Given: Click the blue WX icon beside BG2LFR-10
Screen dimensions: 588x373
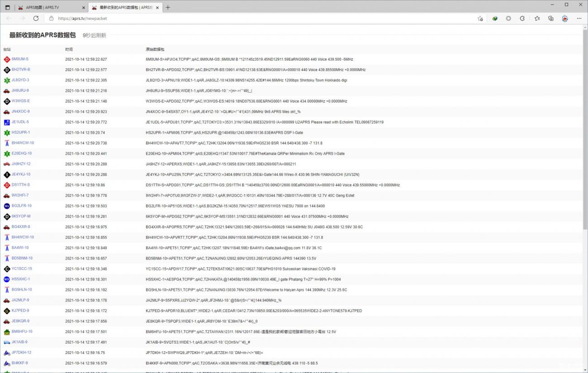Looking at the screenshot, I should tap(7, 206).
